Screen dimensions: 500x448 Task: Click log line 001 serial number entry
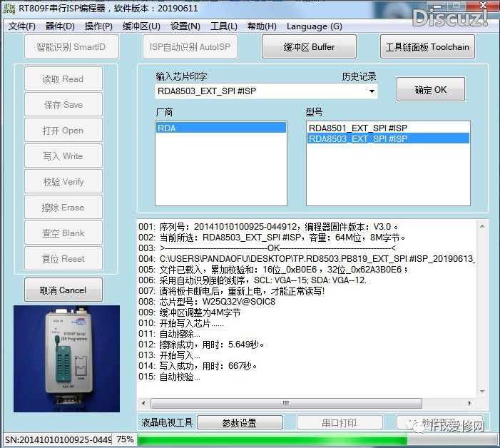268,227
